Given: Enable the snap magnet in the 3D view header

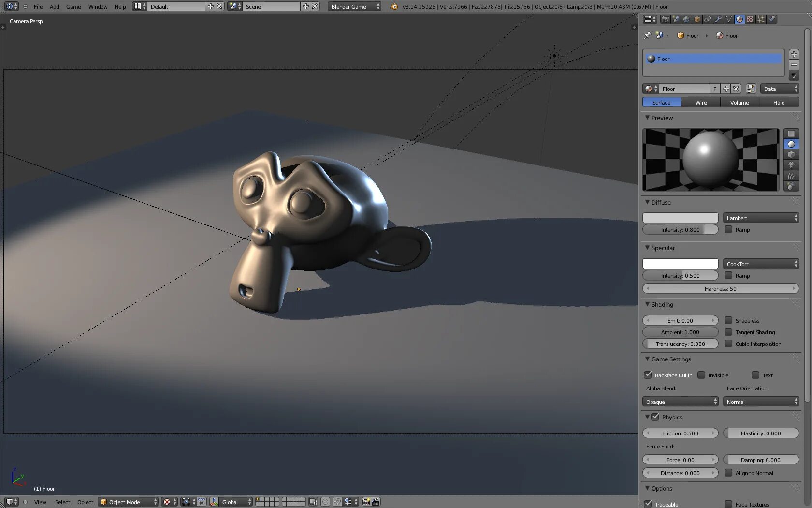Looking at the screenshot, I should (x=337, y=502).
